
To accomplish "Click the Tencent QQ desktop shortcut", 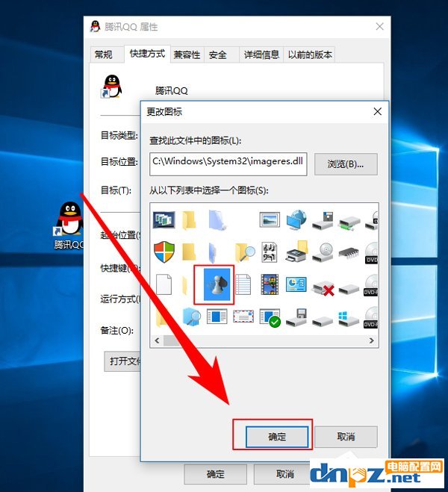I will pyautogui.click(x=69, y=225).
